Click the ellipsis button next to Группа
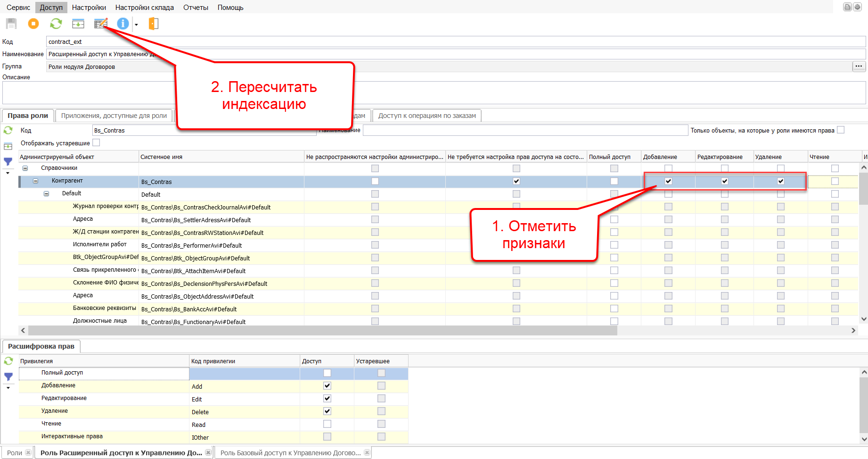 point(859,67)
